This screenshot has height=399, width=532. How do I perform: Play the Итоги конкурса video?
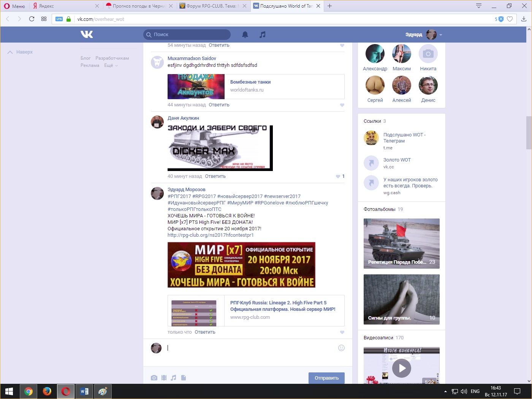[x=401, y=368]
